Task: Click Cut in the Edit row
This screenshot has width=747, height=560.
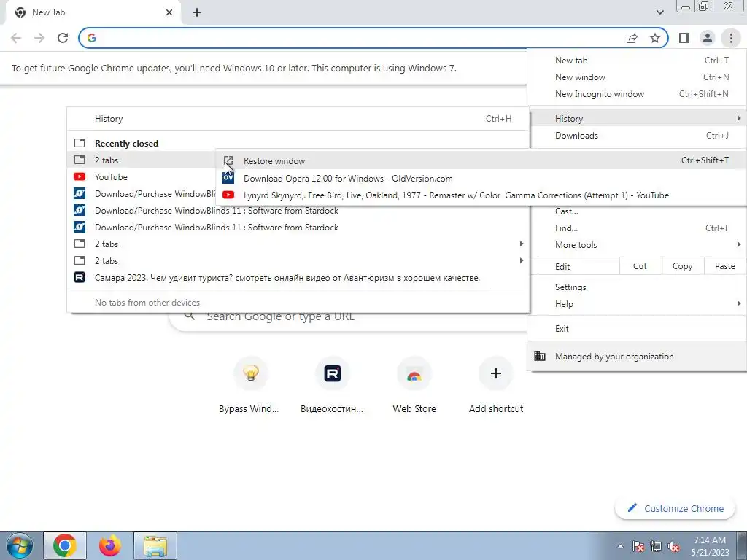Action: 640,266
